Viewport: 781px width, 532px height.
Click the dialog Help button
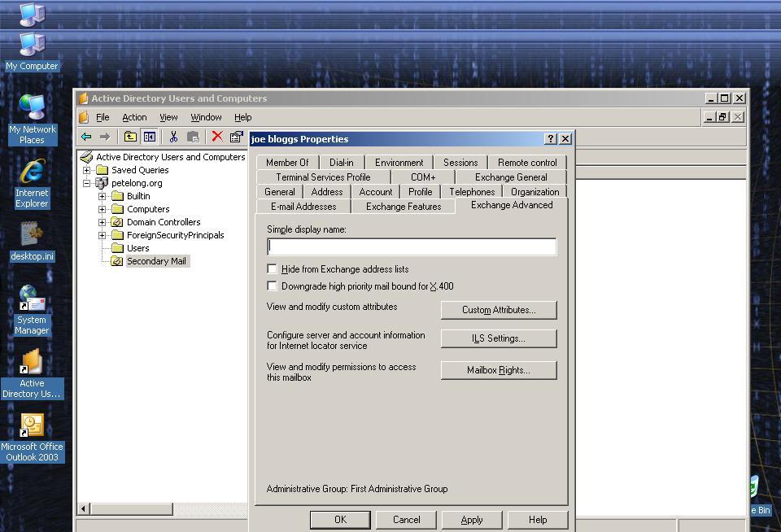click(x=538, y=520)
